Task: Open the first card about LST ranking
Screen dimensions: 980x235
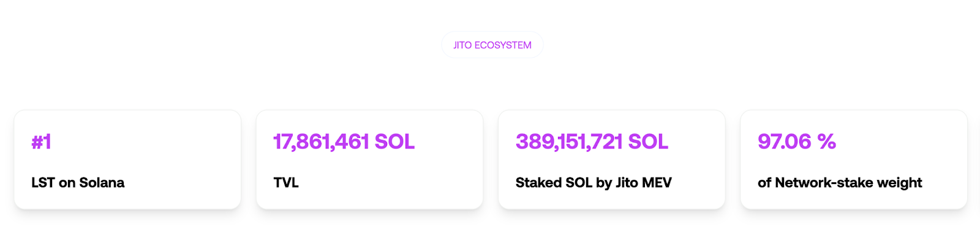Action: (127, 160)
